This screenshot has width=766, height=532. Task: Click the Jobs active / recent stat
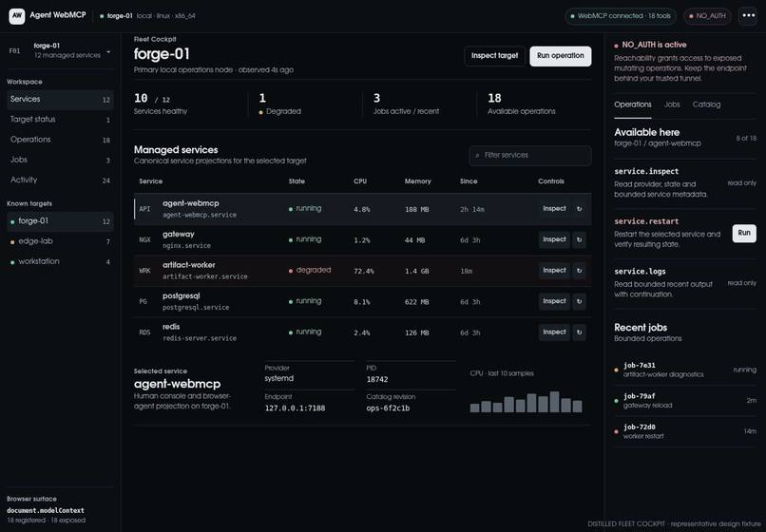click(x=406, y=104)
